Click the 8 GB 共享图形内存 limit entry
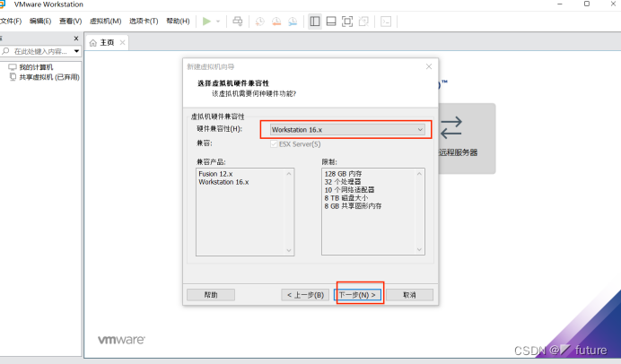This screenshot has height=364, width=621. click(x=353, y=206)
